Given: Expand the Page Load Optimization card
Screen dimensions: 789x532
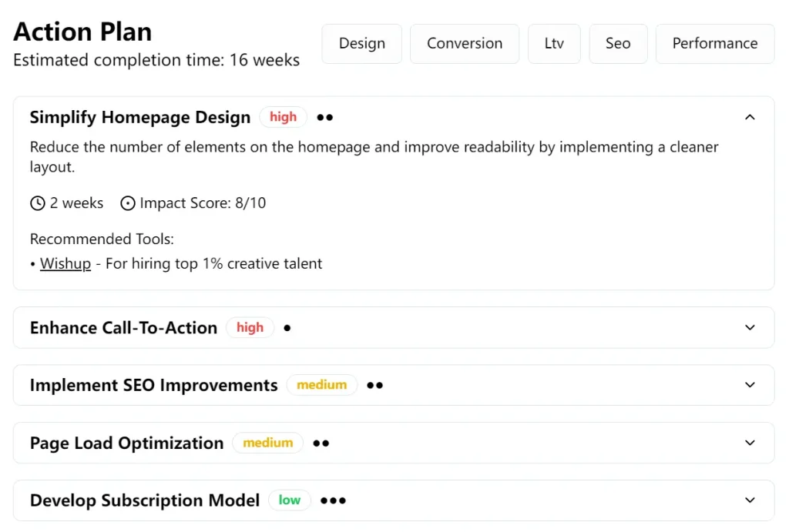Looking at the screenshot, I should [x=750, y=443].
